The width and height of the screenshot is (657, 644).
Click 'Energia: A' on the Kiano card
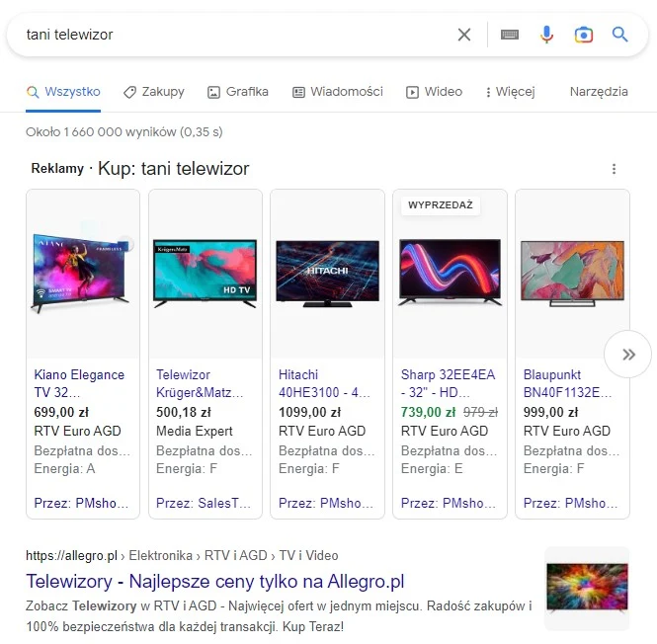tap(64, 468)
